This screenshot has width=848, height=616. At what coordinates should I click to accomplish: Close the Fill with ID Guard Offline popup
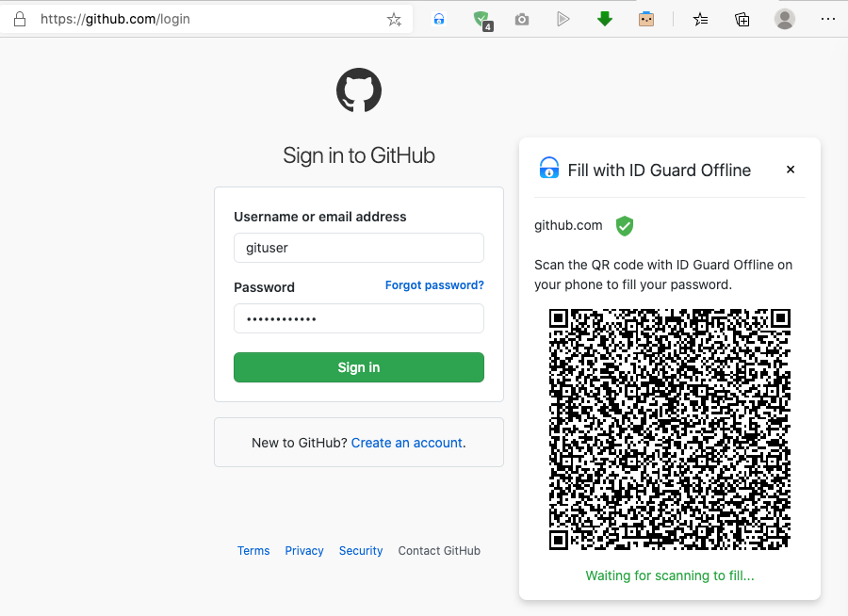[791, 170]
